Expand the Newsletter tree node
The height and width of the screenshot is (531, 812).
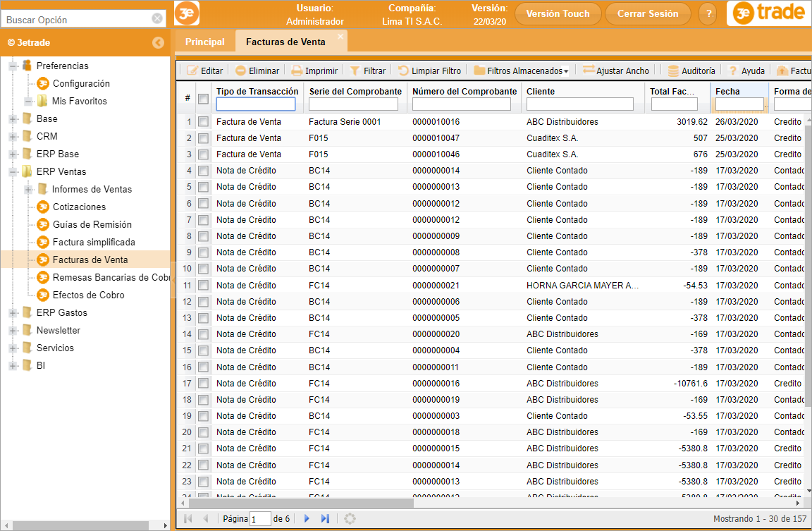point(13,330)
